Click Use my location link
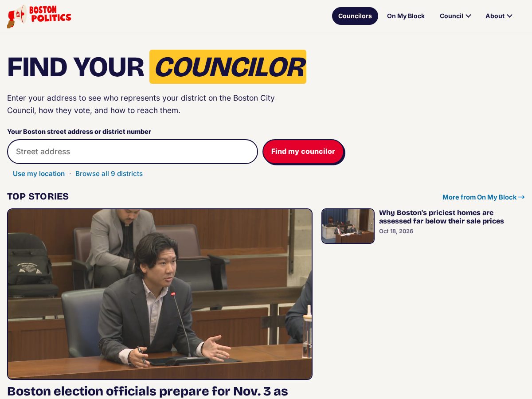Screen dimensions: 532x399 [x=39, y=174]
